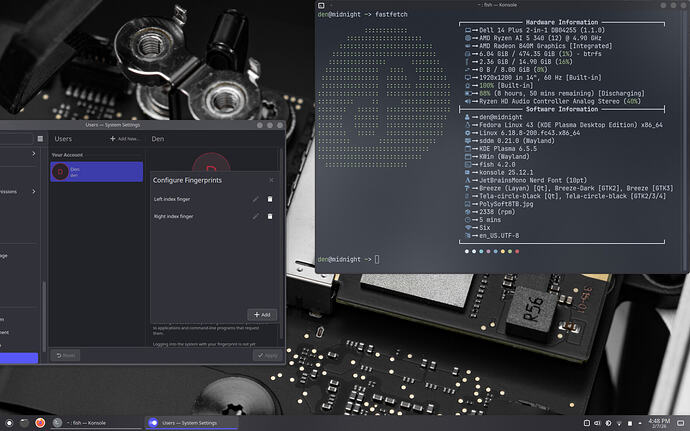Click the 'Configure Fingerprints' heading

click(x=187, y=180)
